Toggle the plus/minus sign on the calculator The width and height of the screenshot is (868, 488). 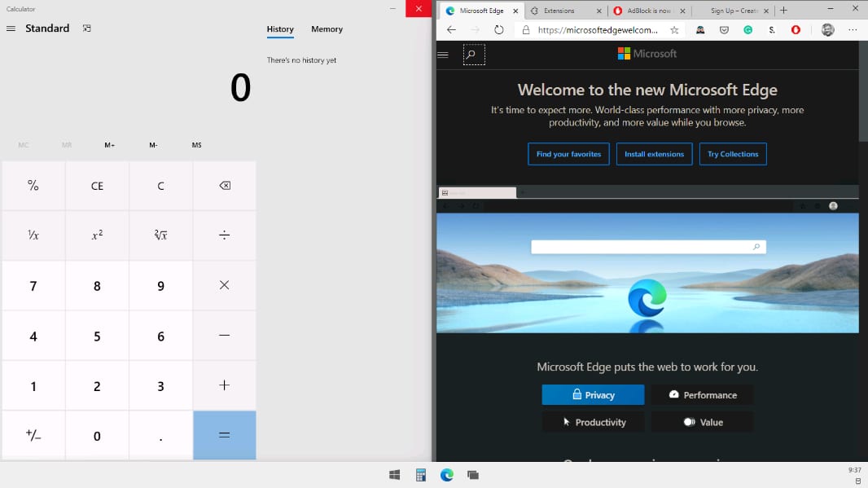tap(33, 436)
